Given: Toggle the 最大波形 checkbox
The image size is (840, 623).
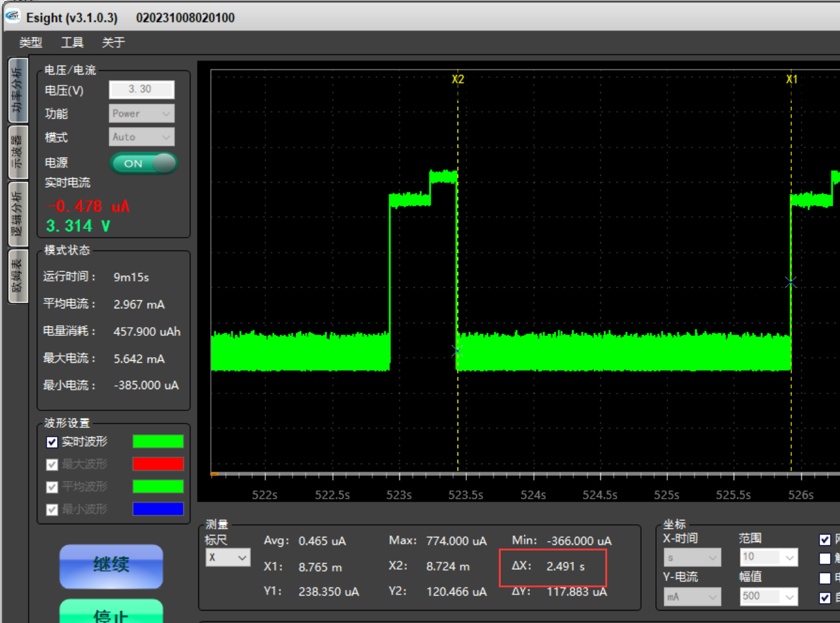Looking at the screenshot, I should tap(52, 465).
